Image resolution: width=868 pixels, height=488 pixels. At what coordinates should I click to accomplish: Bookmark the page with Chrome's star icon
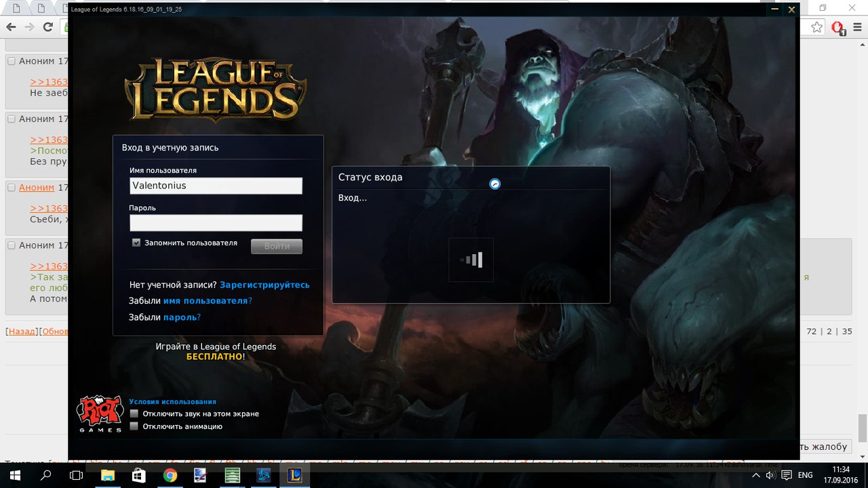pyautogui.click(x=818, y=28)
